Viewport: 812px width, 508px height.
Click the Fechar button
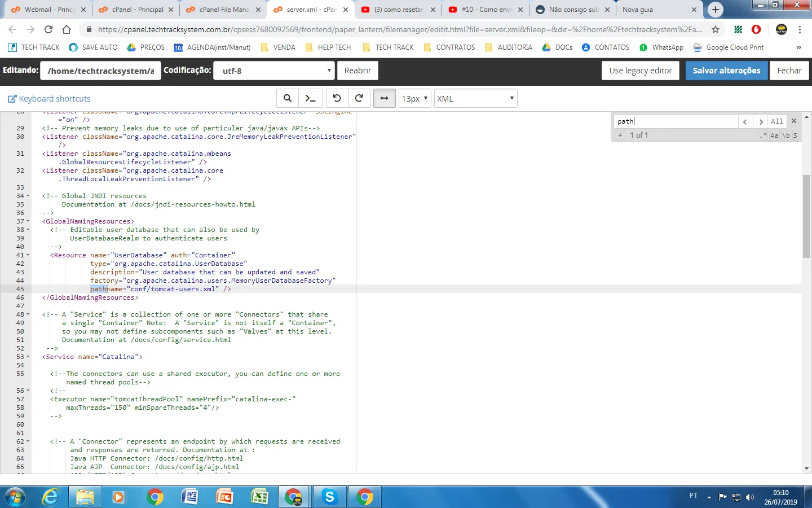point(789,71)
